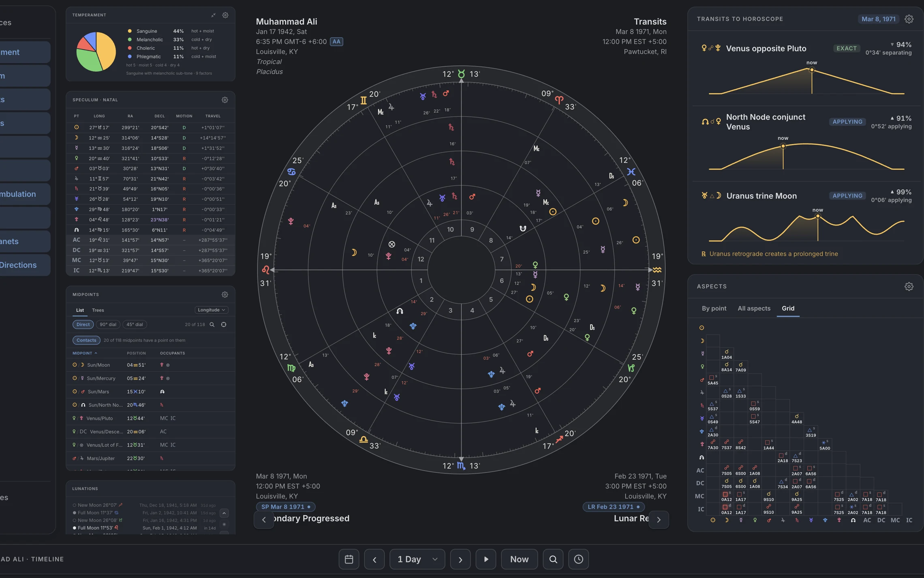Click APPLYING badge on Uranus trine Moon
The height and width of the screenshot is (578, 924).
click(847, 196)
